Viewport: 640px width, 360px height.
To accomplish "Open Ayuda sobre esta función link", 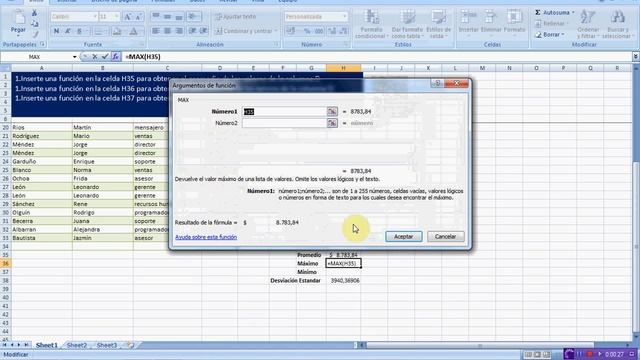I will pyautogui.click(x=206, y=237).
